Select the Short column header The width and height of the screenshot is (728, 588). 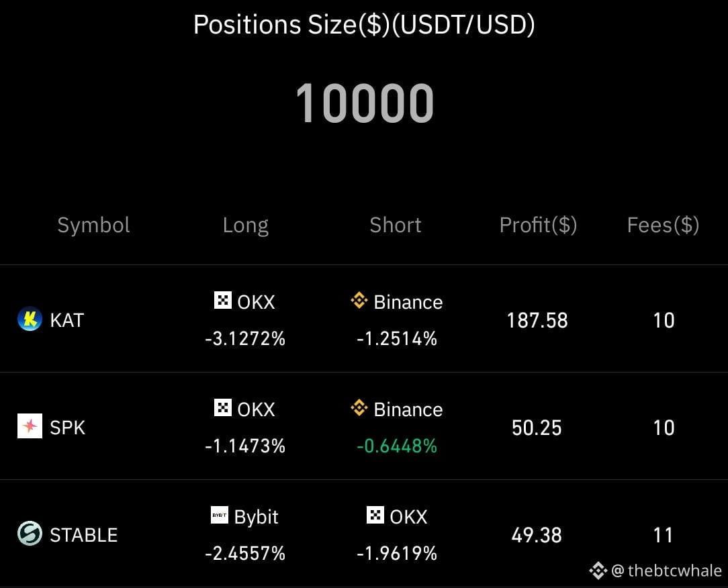(x=396, y=225)
